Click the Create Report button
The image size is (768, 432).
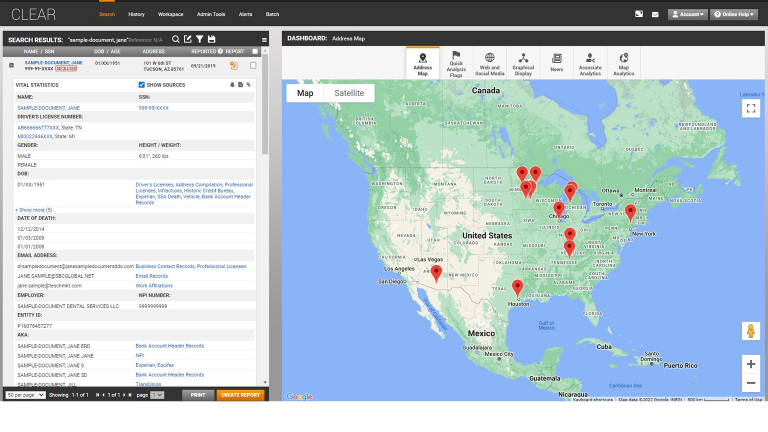pos(240,395)
